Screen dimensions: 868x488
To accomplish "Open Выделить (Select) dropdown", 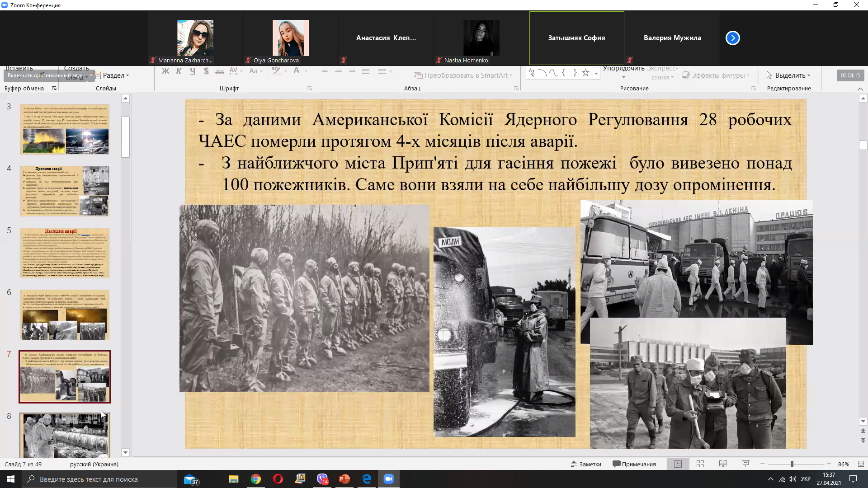I will pos(789,75).
